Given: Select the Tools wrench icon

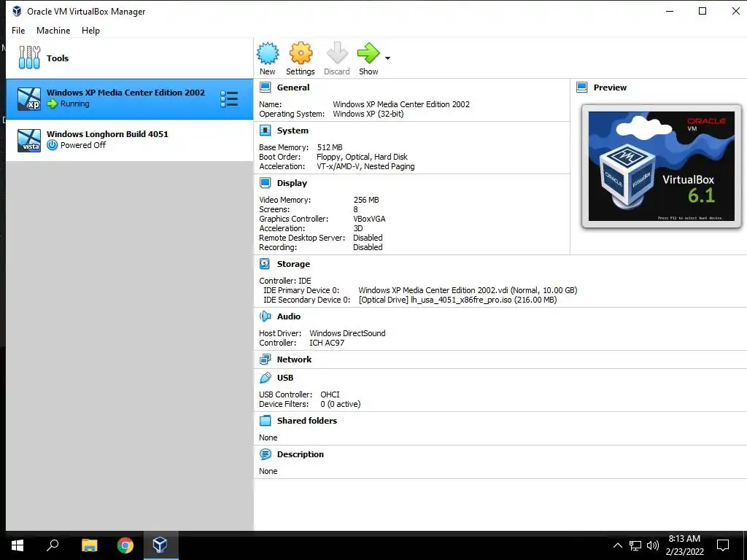Looking at the screenshot, I should (x=29, y=58).
